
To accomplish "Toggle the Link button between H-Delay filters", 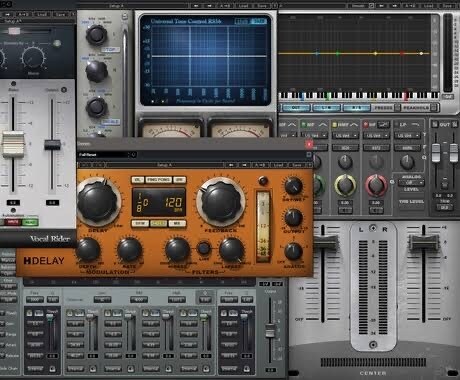I will coord(204,248).
